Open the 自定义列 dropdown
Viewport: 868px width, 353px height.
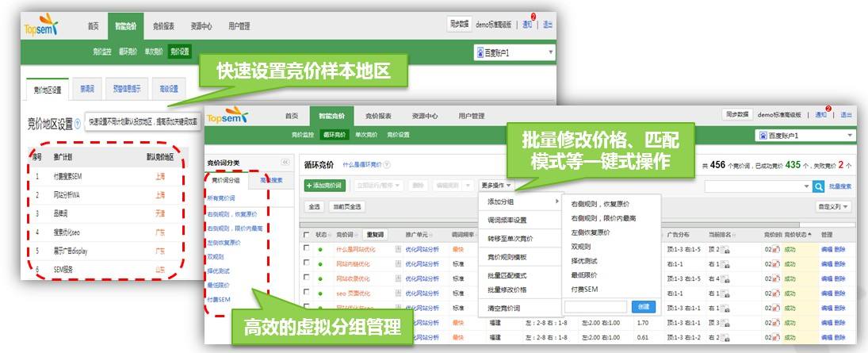click(833, 207)
